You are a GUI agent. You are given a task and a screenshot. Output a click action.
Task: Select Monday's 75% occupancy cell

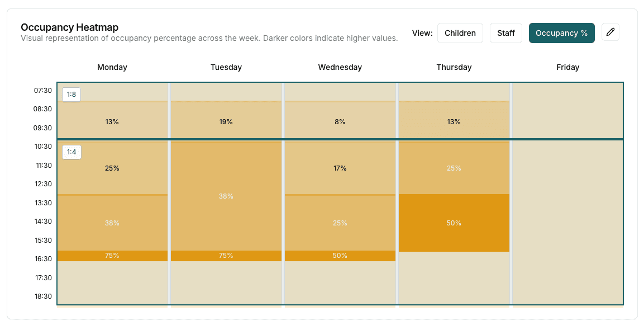(112, 255)
